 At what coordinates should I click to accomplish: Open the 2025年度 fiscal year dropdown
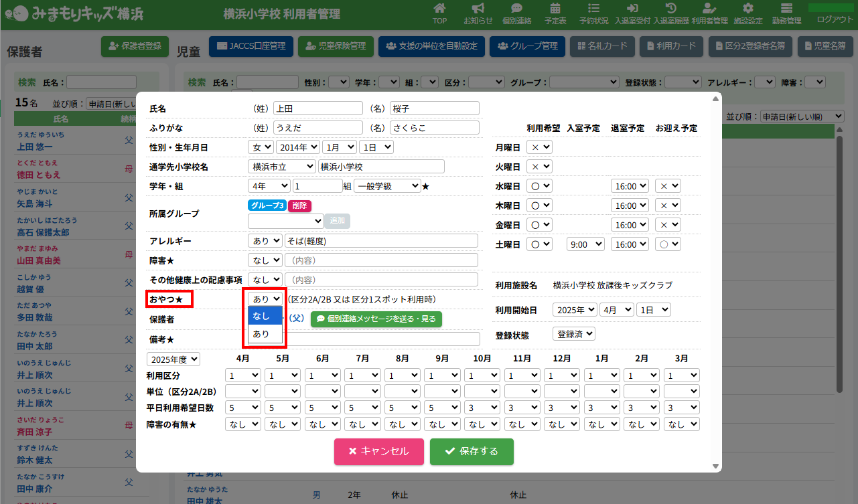pos(173,359)
